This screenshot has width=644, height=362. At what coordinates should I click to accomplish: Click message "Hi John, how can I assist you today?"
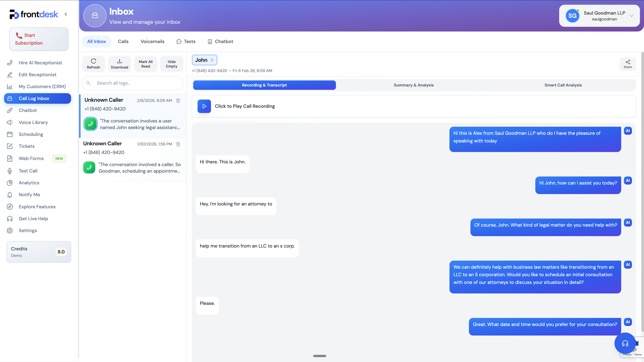578,185
